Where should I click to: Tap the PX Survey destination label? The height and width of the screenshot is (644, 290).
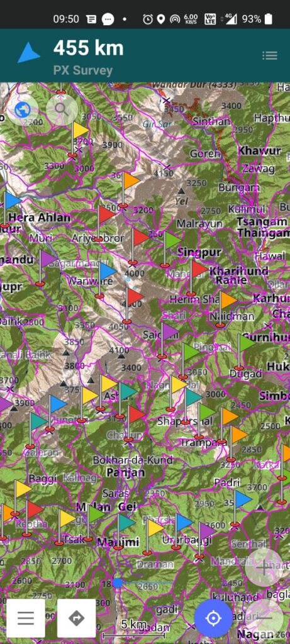(x=83, y=70)
